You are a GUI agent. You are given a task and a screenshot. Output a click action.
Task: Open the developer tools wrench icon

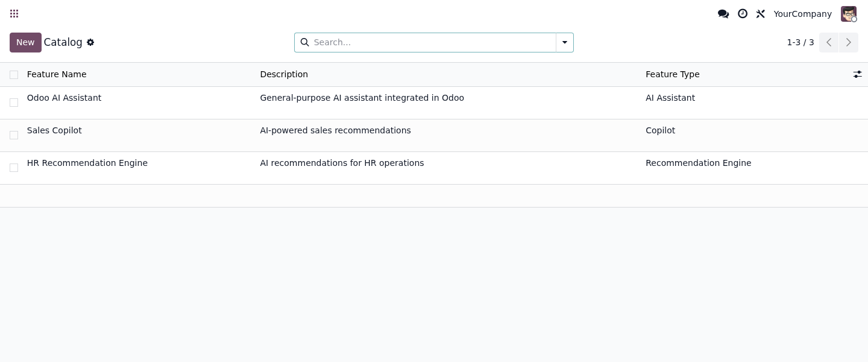point(761,13)
